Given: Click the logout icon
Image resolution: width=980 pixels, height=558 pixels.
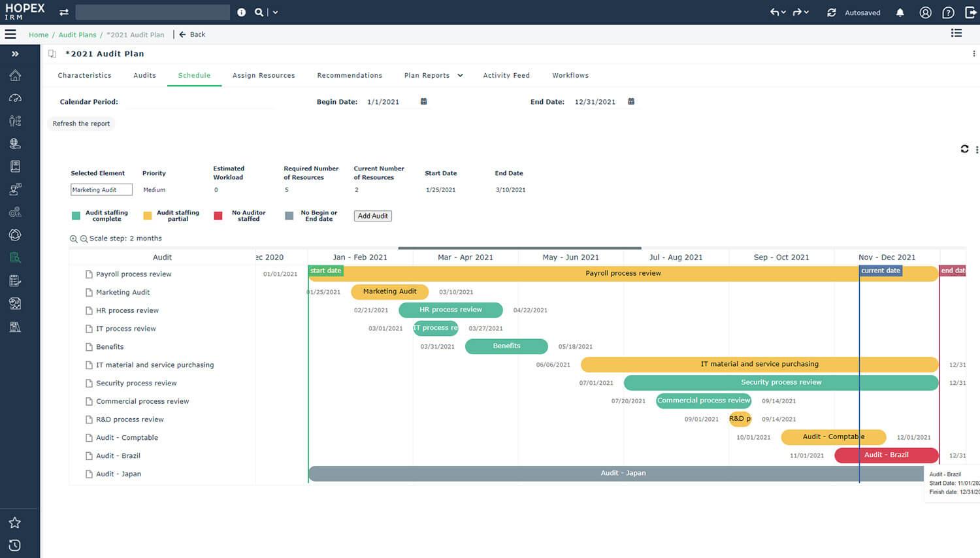Looking at the screenshot, I should click(x=971, y=12).
